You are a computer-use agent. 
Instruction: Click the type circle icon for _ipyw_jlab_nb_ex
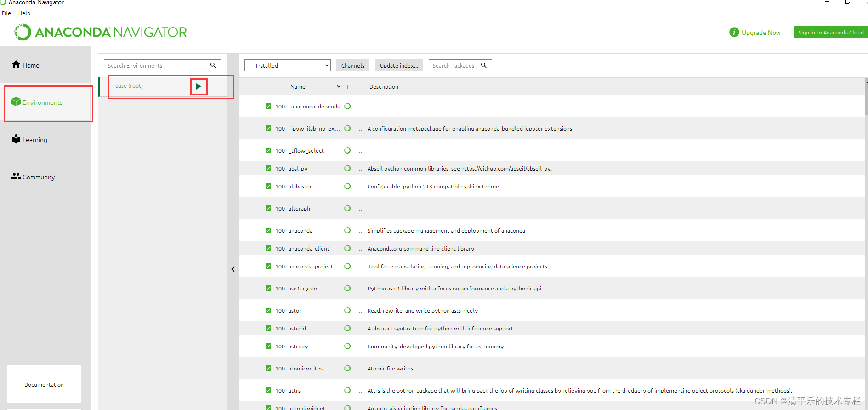347,128
